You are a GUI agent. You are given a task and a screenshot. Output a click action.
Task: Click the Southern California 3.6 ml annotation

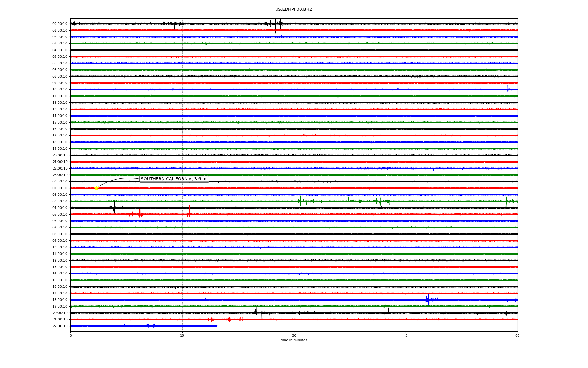coord(174,179)
